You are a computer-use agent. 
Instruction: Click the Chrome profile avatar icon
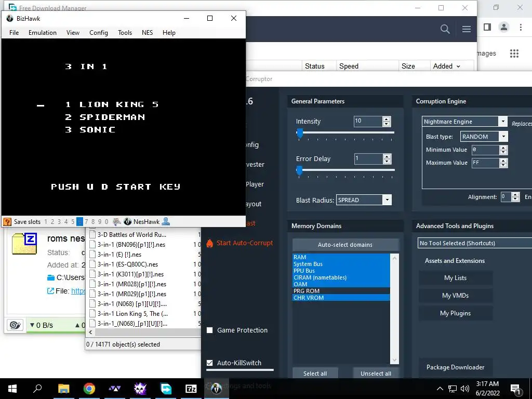pos(504,27)
